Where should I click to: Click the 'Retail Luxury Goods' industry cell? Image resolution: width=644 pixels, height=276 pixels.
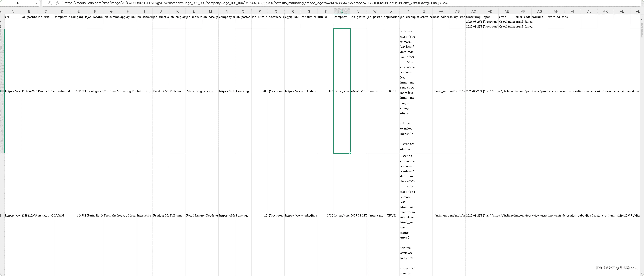point(202,215)
